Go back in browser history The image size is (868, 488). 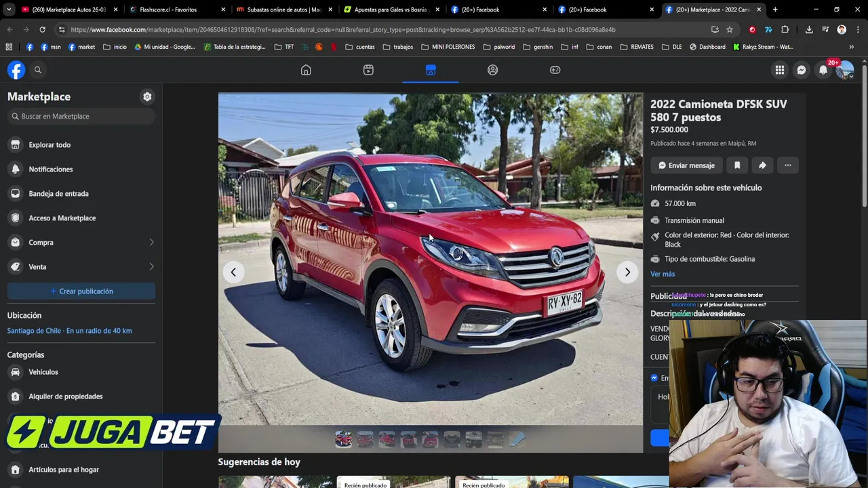pyautogui.click(x=9, y=30)
